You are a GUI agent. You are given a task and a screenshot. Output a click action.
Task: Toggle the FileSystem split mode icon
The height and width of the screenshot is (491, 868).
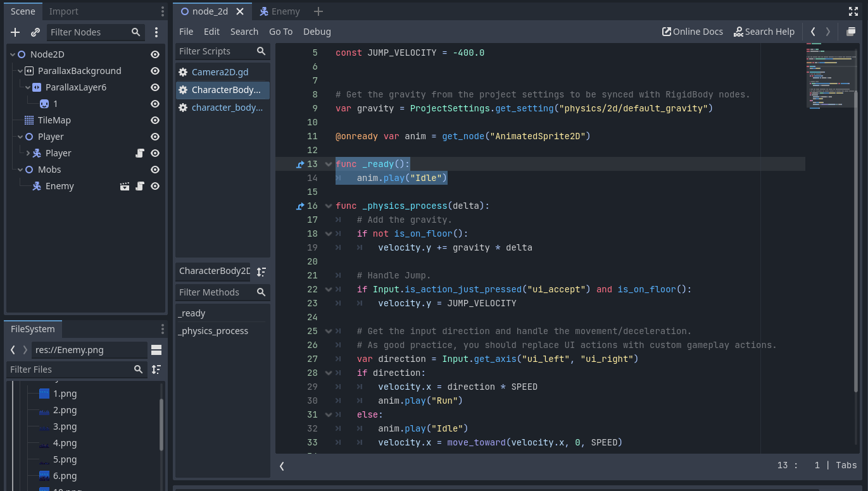(156, 350)
